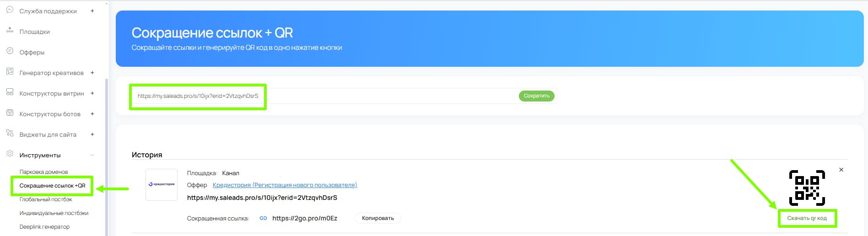Viewport: 868px width, 236px height.
Task: Download QR via Скачать qr код
Action: tap(807, 219)
